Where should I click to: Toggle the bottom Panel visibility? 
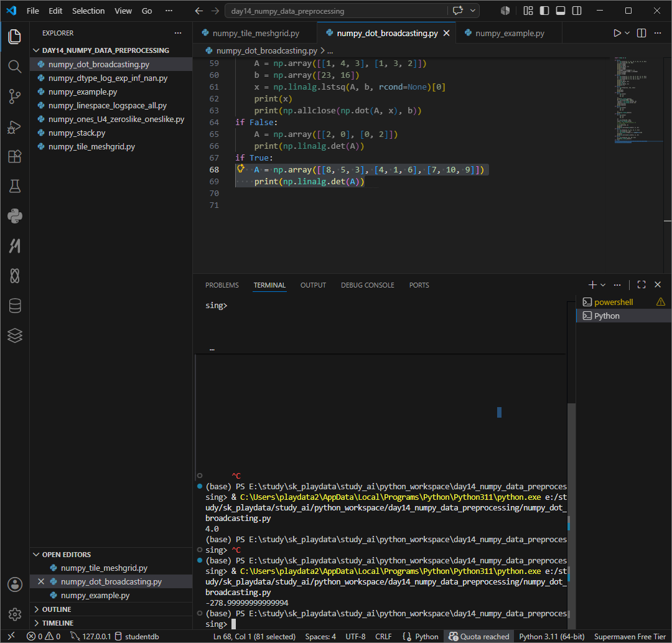tap(561, 11)
